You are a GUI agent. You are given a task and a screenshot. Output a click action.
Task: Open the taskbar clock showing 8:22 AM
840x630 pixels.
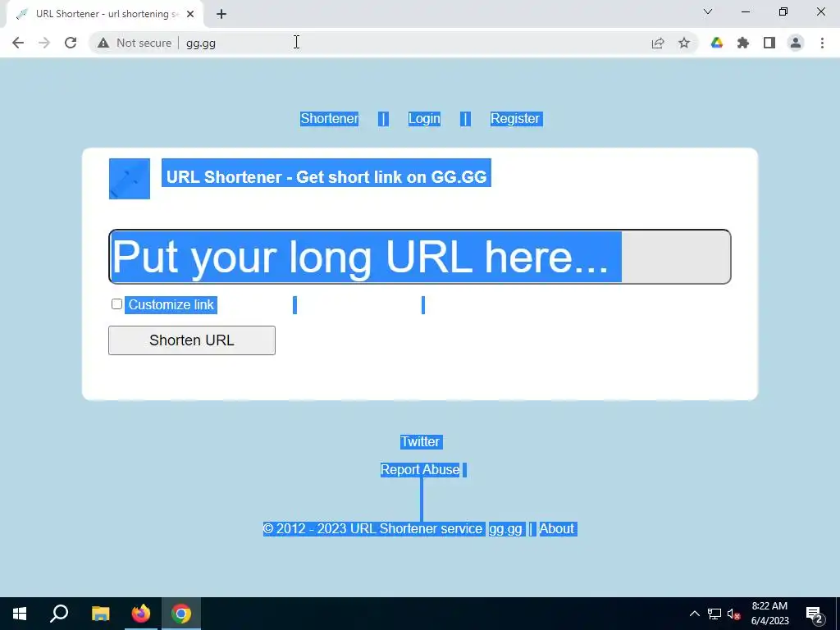(x=769, y=614)
